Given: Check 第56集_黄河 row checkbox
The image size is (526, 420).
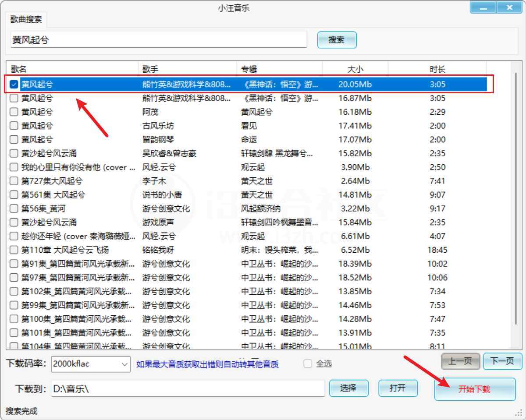Looking at the screenshot, I should click(14, 208).
